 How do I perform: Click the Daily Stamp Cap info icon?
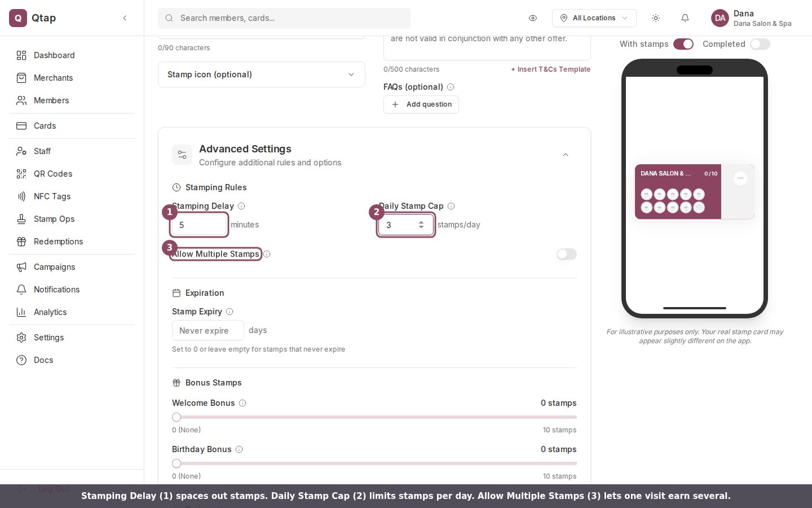point(451,206)
